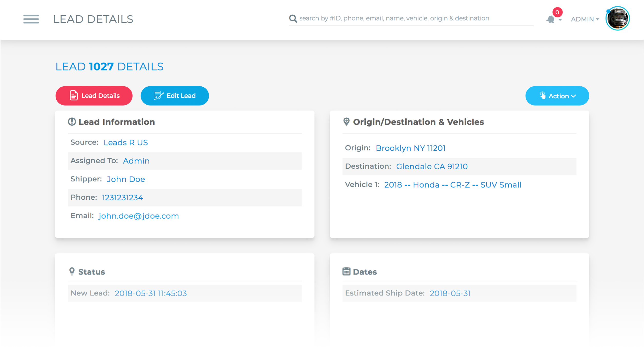Click the search magnifier icon

click(x=293, y=18)
